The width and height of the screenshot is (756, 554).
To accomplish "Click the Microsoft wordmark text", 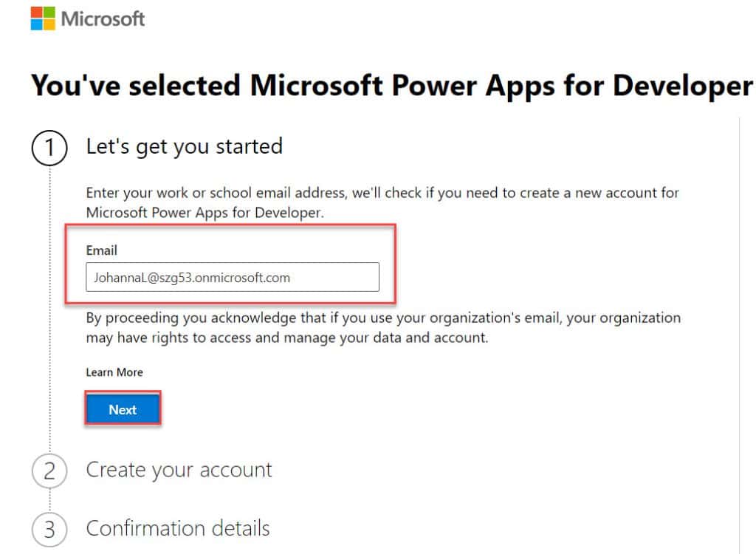I will (103, 18).
